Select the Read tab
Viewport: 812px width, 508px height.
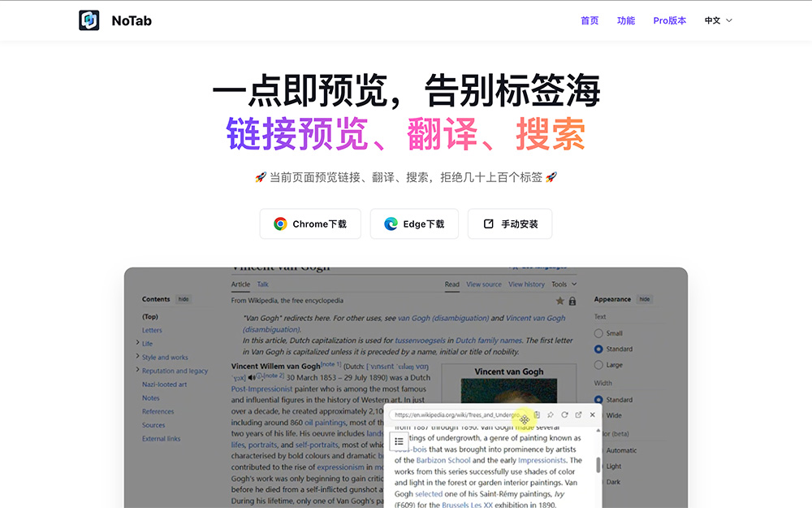[451, 284]
